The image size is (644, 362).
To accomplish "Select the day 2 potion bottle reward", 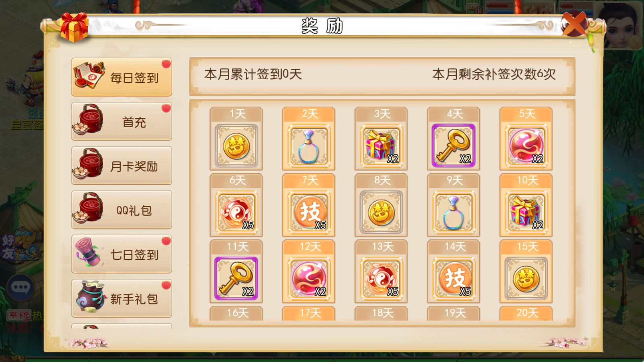I will (309, 146).
